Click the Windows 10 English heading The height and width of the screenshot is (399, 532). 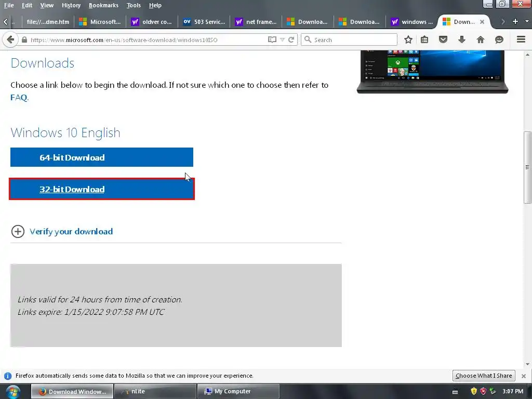[65, 132]
